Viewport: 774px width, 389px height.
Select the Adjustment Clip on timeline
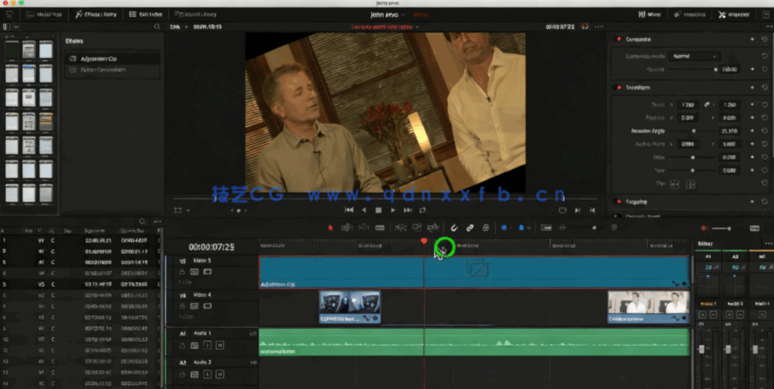474,272
